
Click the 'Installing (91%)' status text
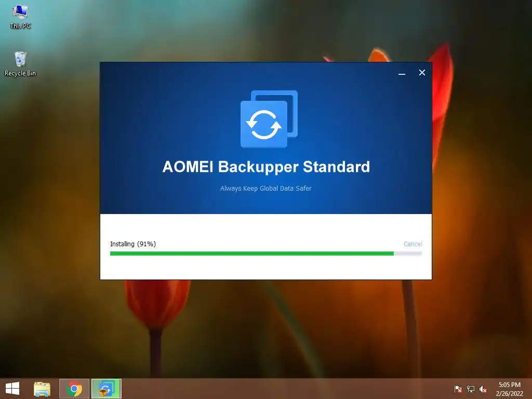tap(133, 244)
